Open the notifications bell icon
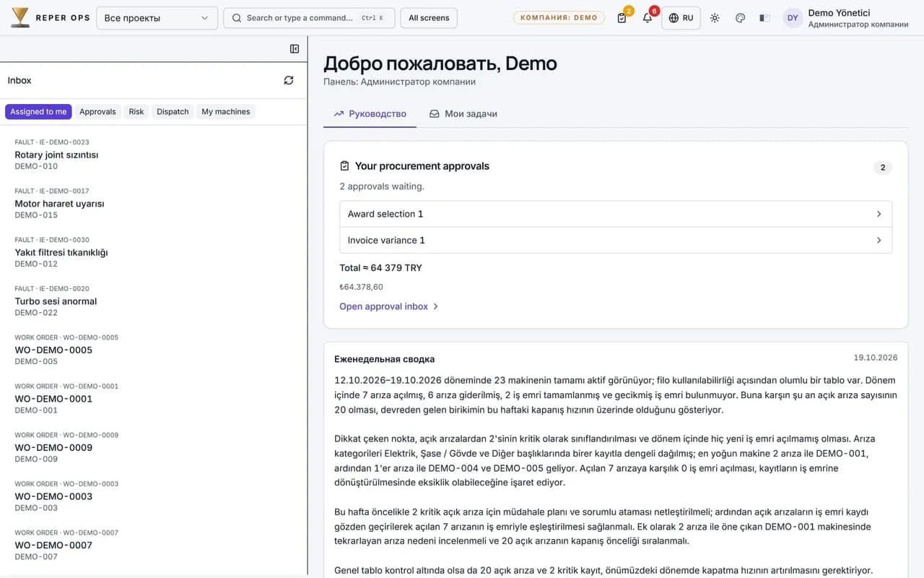The image size is (924, 578). (x=648, y=18)
